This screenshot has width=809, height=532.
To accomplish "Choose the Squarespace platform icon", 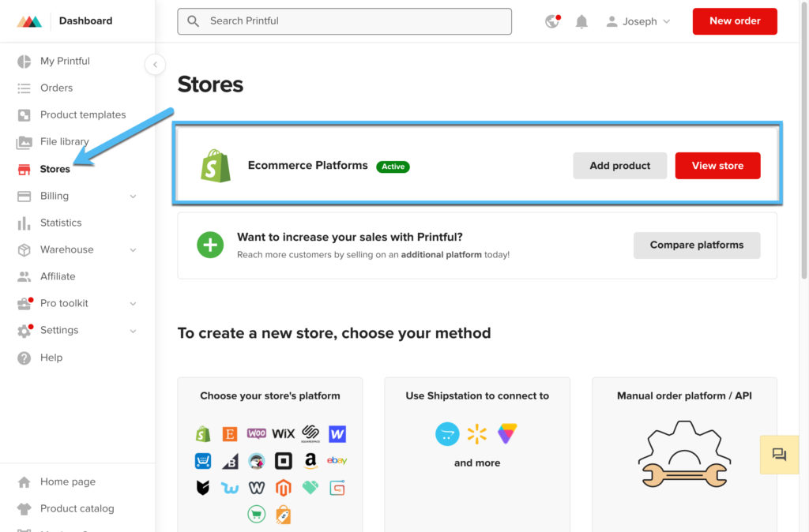I will point(310,433).
